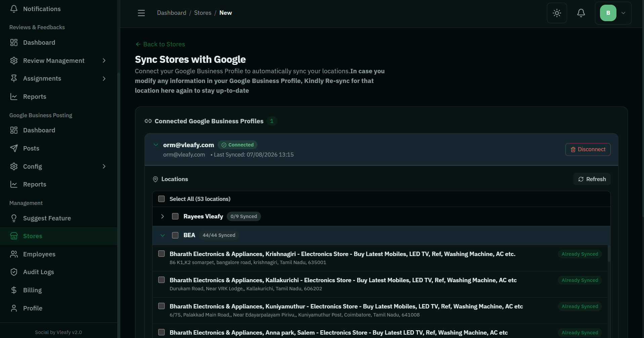This screenshot has width=644, height=338.
Task: Click the Posts paper plane icon
Action: 14,148
